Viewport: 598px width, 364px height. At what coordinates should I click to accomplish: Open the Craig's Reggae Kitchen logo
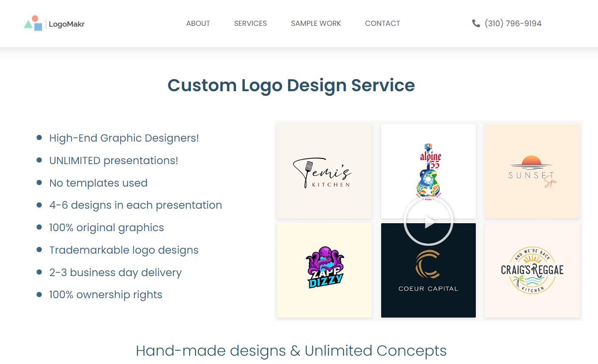click(532, 270)
